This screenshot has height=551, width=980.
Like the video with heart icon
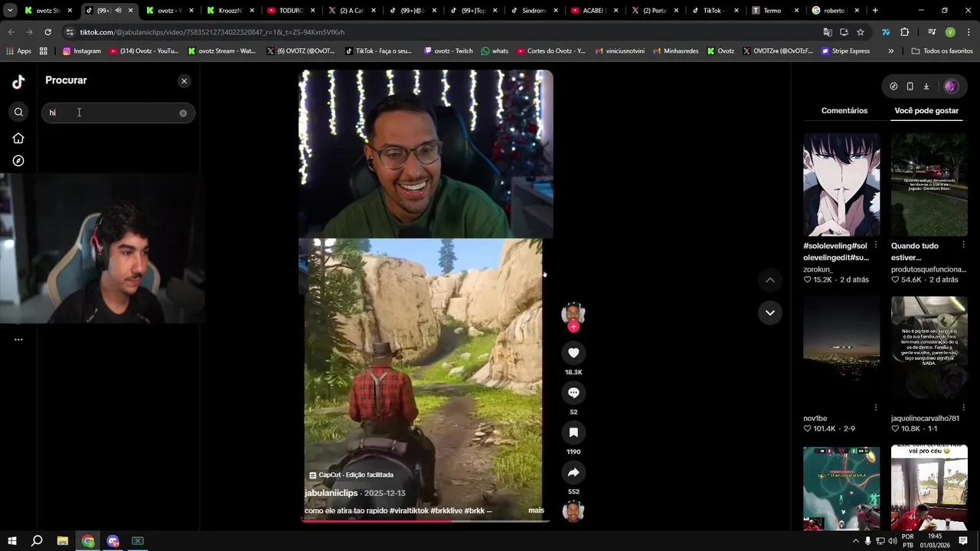click(573, 353)
